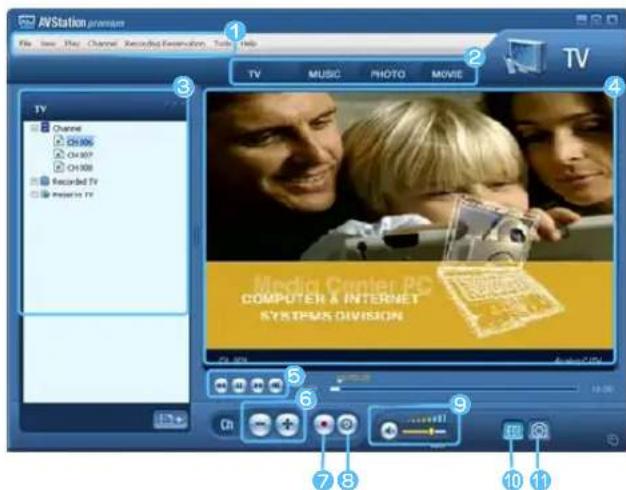626x490 pixels.
Task: Open the File menu
Action: click(25, 43)
